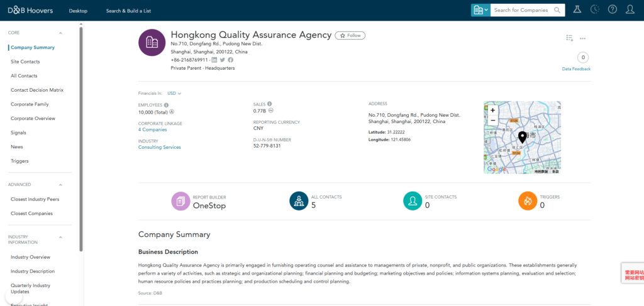The image size is (644, 306).
Task: Click the add-to-list icon
Action: coord(570,38)
